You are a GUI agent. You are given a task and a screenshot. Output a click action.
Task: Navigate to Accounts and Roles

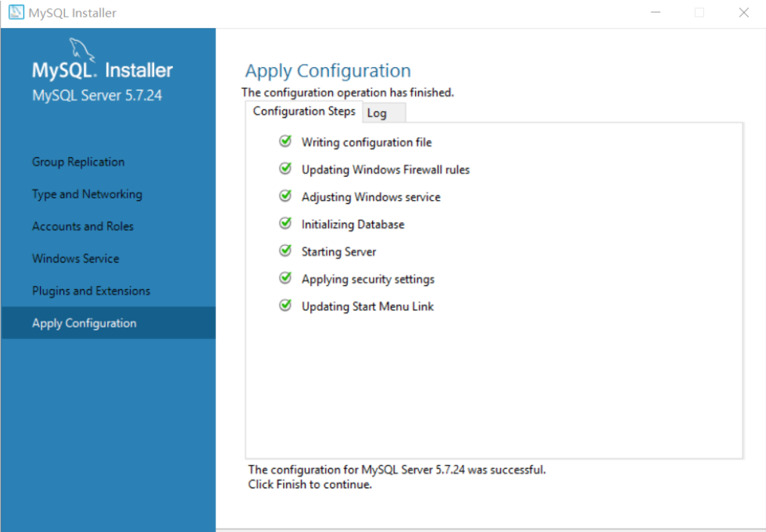click(x=82, y=226)
